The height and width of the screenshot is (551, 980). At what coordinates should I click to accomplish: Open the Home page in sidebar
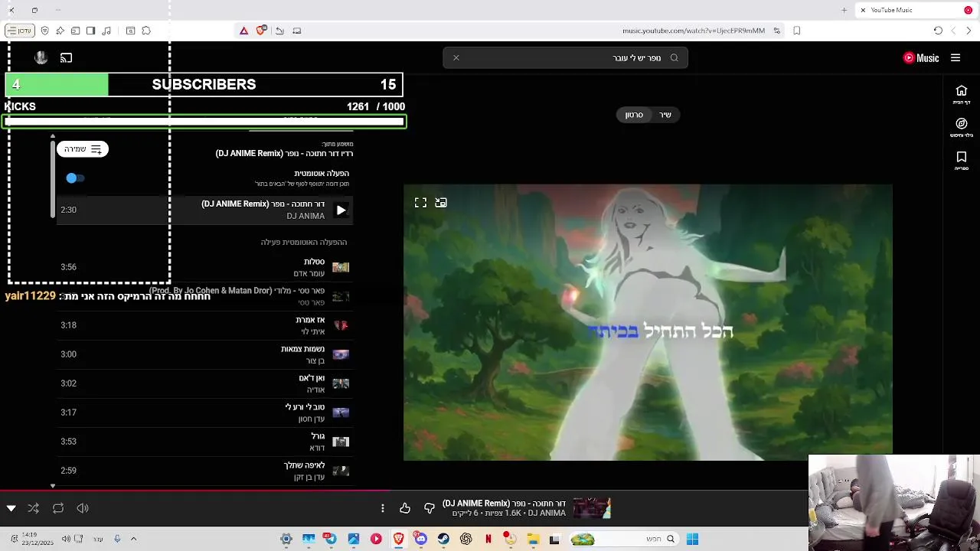click(962, 95)
